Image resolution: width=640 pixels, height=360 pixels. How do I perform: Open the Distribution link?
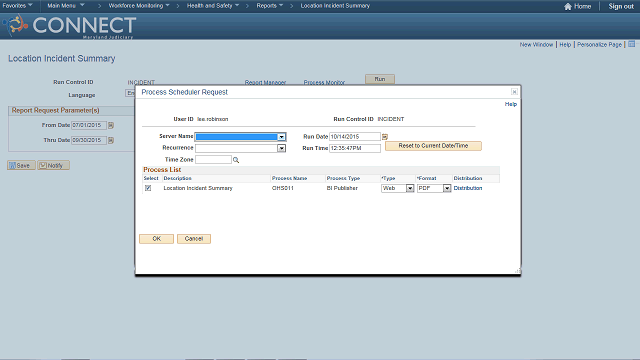(x=468, y=188)
